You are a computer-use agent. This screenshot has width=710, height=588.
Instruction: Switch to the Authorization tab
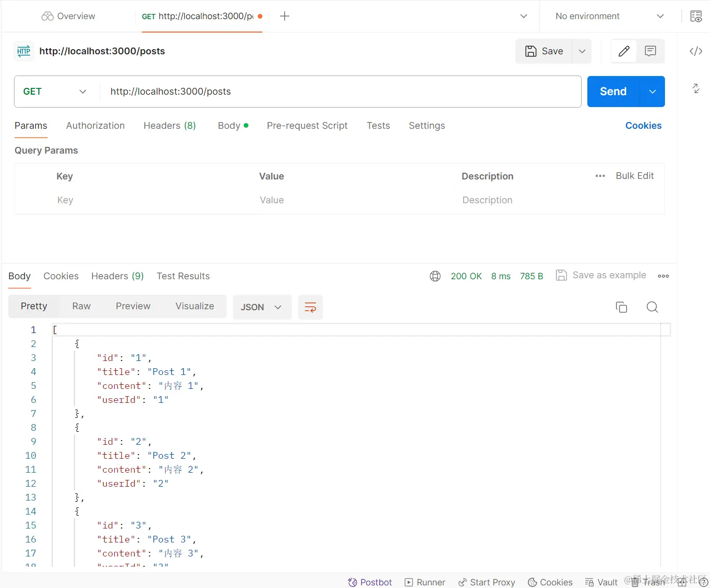(95, 126)
